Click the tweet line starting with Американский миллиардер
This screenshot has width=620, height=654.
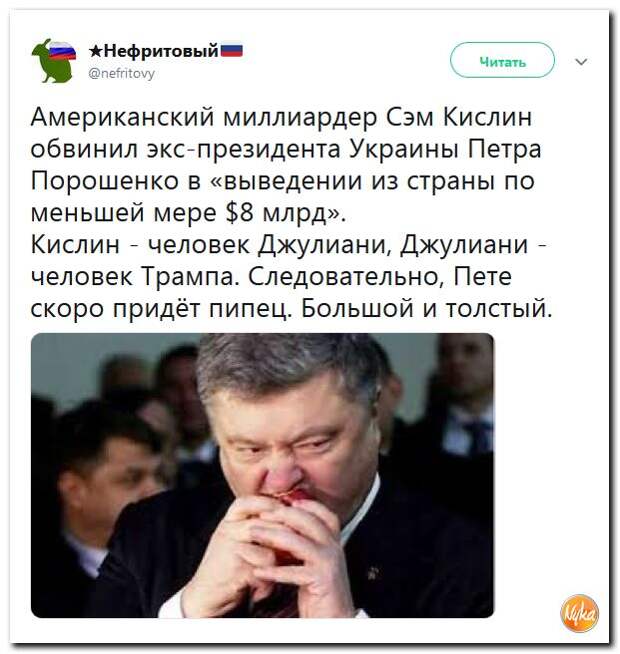tap(281, 117)
